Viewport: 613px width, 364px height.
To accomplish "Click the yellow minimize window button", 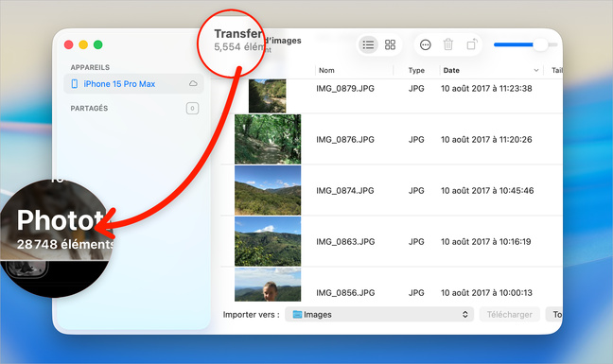I will tap(83, 44).
